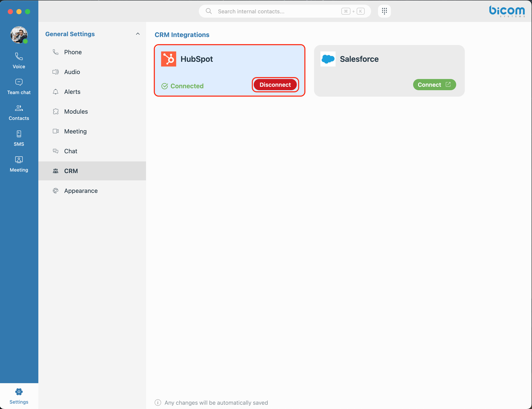This screenshot has width=532, height=409.
Task: Open the Voice section in sidebar
Action: [19, 60]
